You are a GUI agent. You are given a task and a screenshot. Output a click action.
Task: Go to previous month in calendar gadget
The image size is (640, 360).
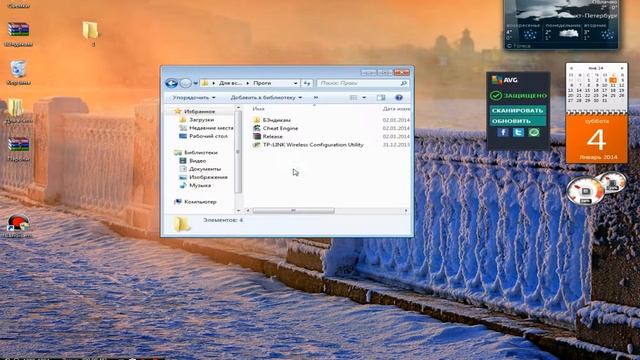tap(571, 68)
